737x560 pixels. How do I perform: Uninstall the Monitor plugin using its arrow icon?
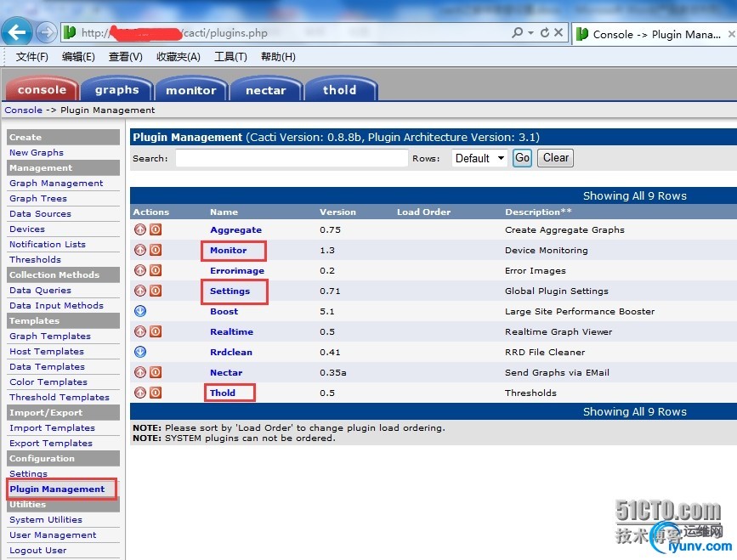tap(140, 250)
